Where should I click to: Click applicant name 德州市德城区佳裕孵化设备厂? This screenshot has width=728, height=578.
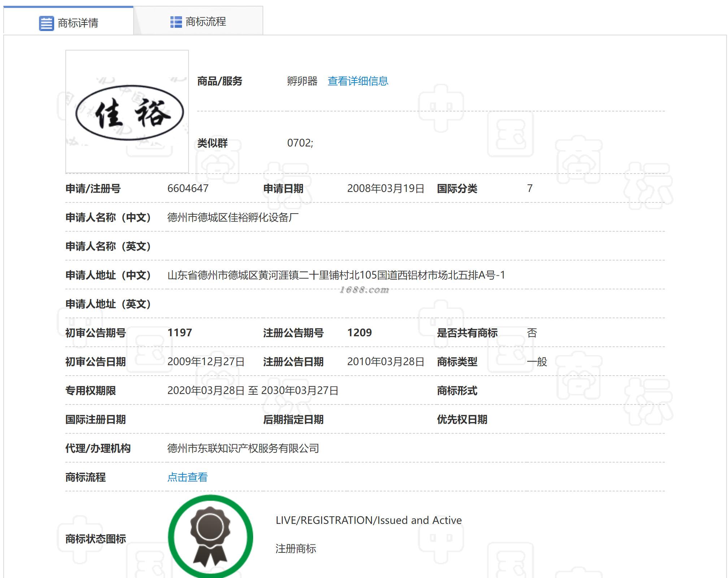pos(233,217)
